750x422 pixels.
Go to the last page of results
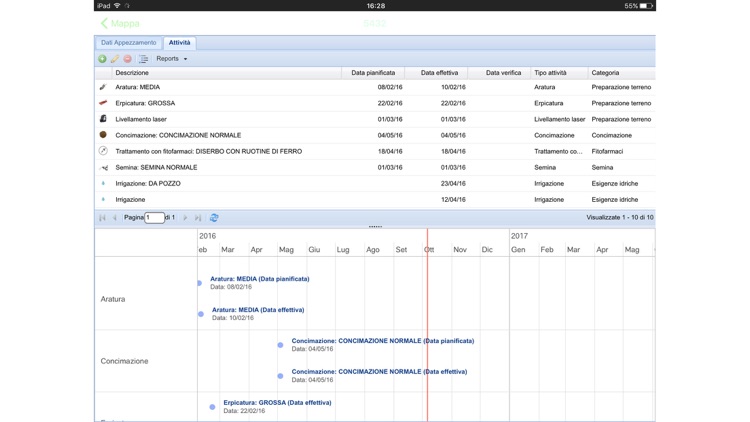click(x=198, y=218)
